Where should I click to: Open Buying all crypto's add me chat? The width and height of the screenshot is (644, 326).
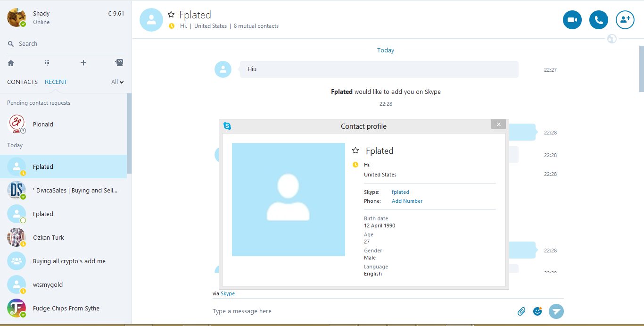tap(63, 261)
